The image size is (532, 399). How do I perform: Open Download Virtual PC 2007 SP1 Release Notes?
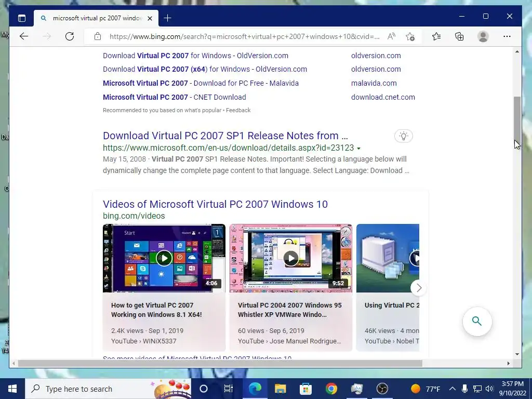[x=225, y=136]
